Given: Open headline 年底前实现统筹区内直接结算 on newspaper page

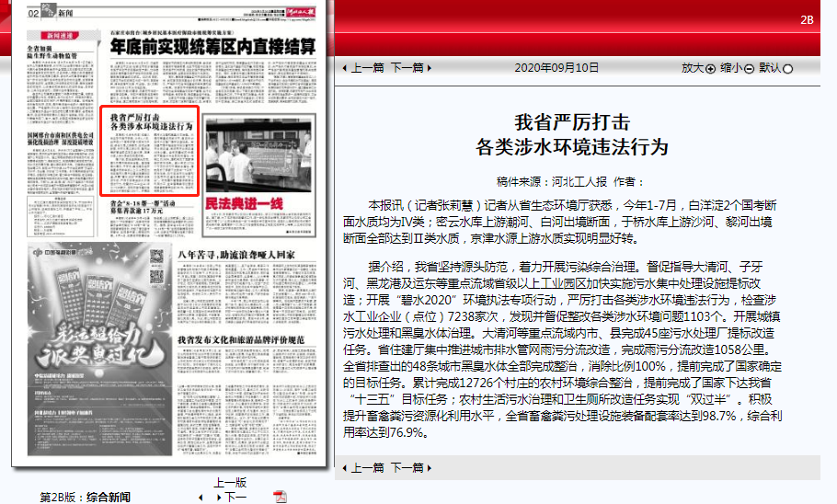Looking at the screenshot, I should pyautogui.click(x=212, y=46).
